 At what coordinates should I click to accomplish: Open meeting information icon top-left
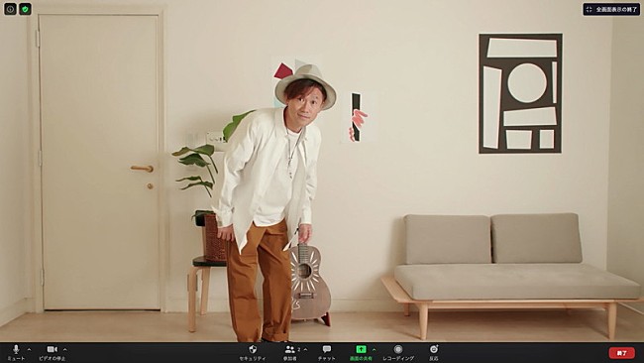pos(10,9)
